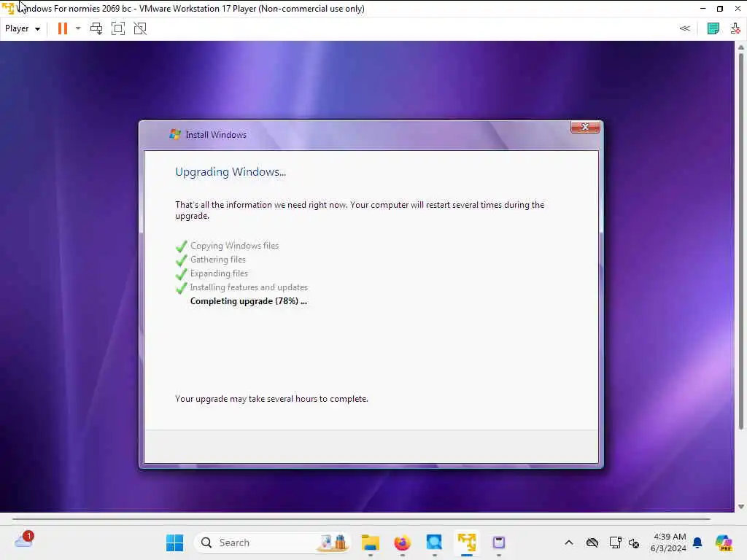
Task: Open the Copilot preview icon
Action: coord(724,542)
